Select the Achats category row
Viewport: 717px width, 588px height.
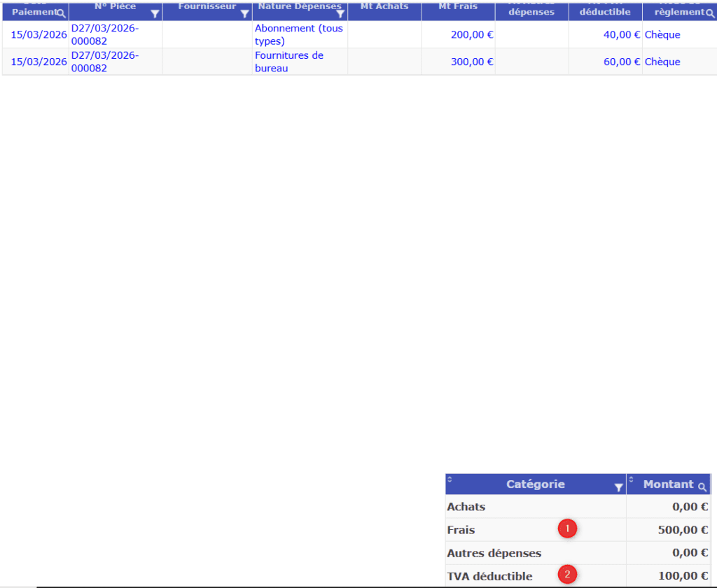pyautogui.click(x=466, y=507)
